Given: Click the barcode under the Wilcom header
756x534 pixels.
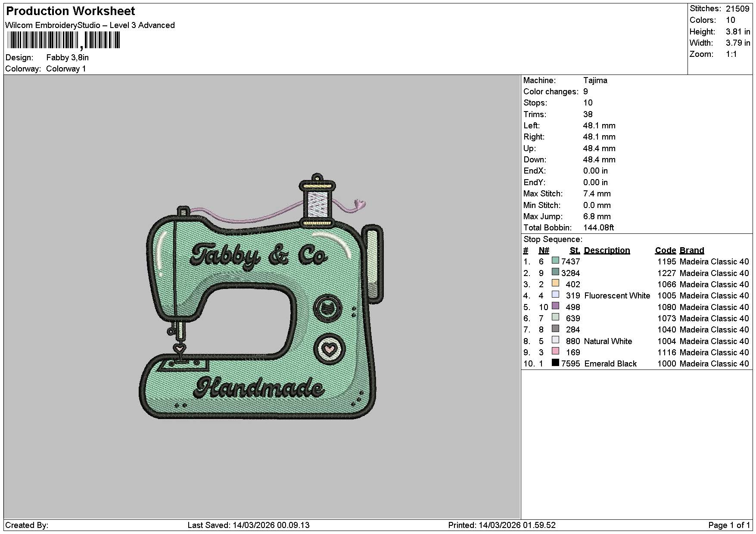Looking at the screenshot, I should tap(64, 41).
